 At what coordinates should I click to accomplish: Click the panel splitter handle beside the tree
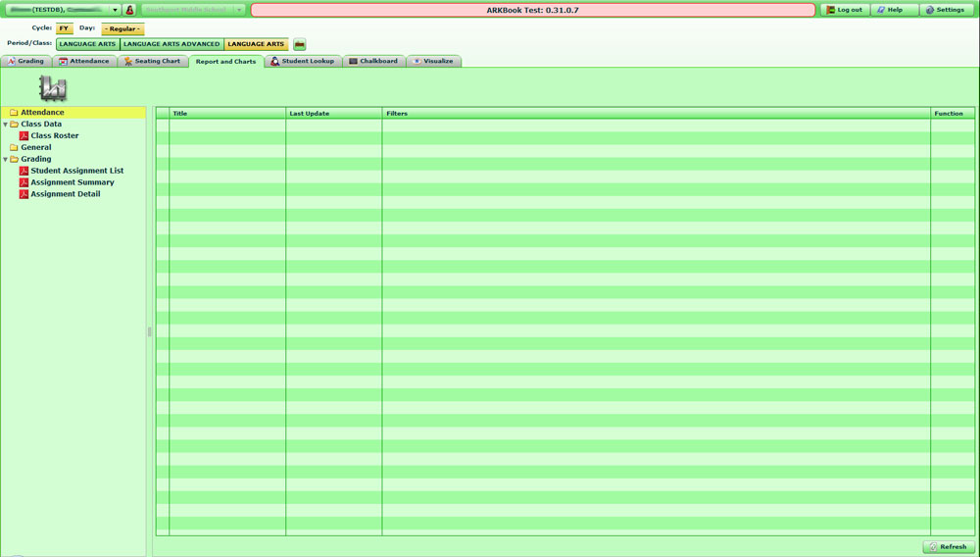pos(150,331)
